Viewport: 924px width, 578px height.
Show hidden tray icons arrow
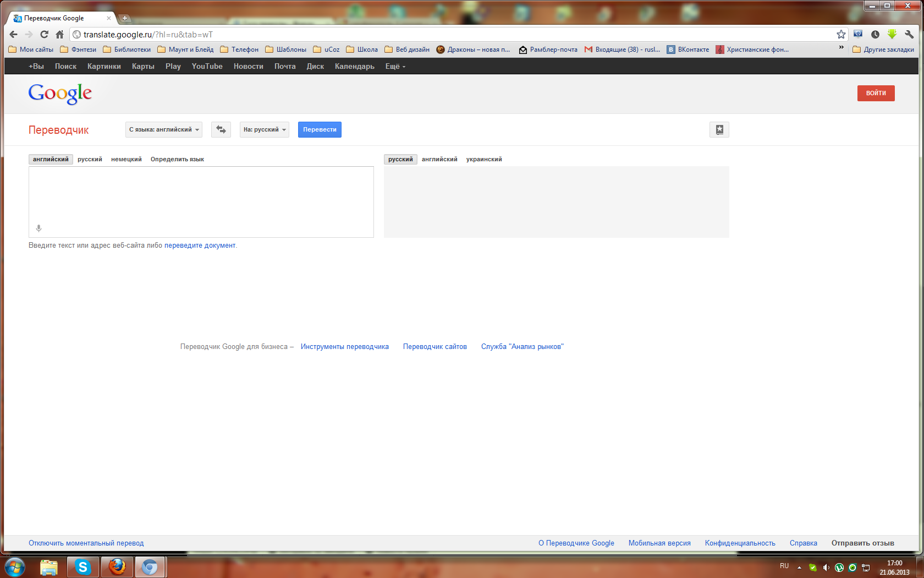(799, 567)
